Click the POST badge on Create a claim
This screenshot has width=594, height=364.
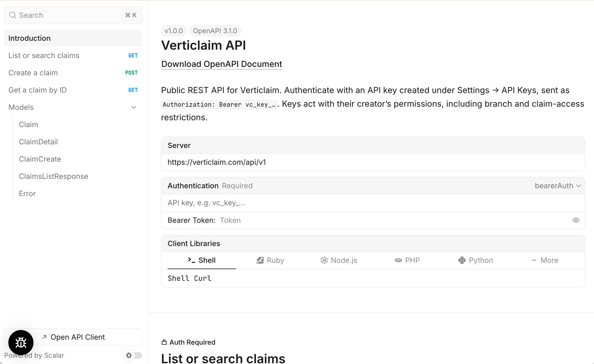tap(131, 73)
